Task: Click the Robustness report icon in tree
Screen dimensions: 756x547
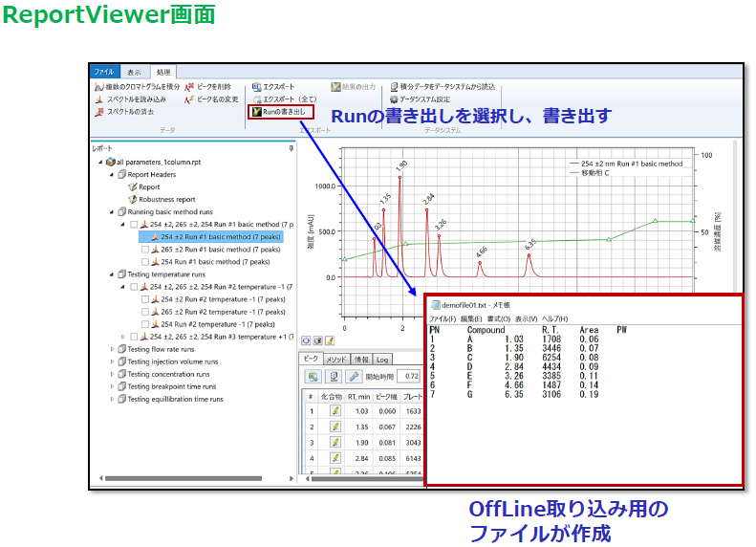Action: (133, 199)
